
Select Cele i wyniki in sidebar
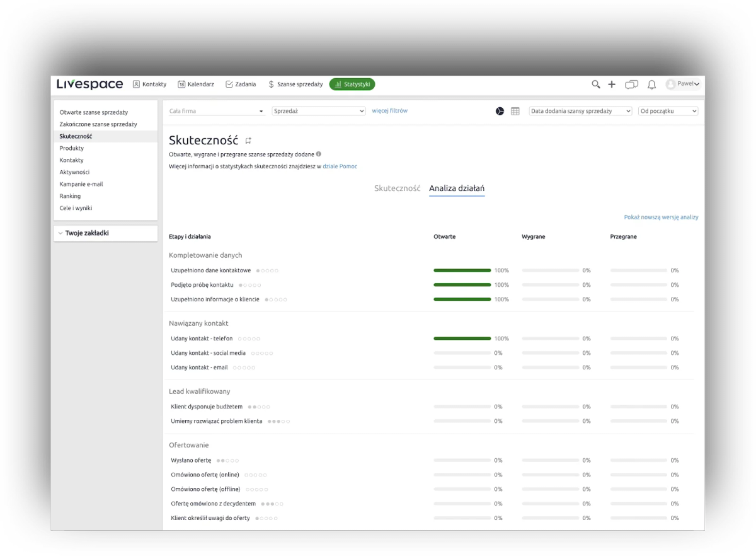tap(76, 208)
